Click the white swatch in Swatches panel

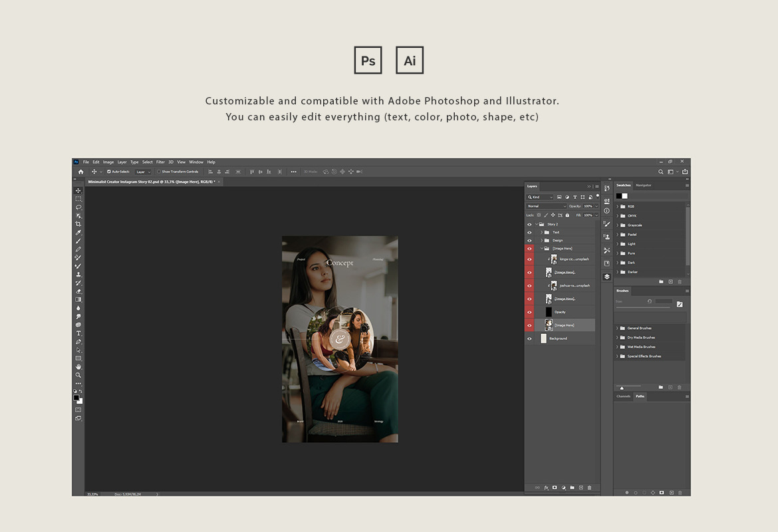coord(624,196)
